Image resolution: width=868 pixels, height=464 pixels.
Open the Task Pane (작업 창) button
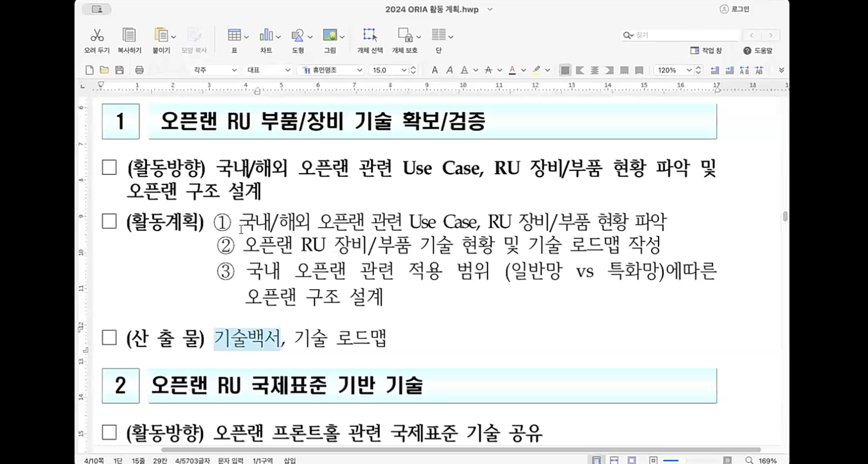[706, 51]
